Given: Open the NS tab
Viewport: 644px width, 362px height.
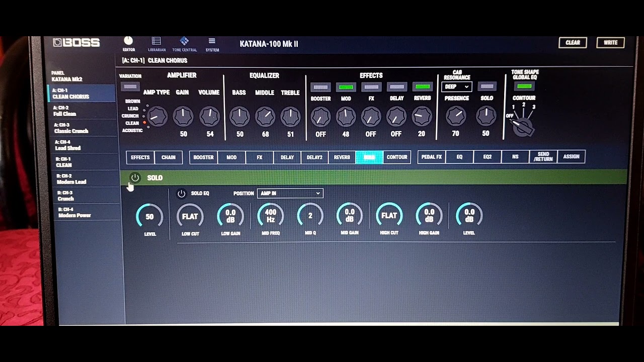Looking at the screenshot, I should pyautogui.click(x=515, y=157).
